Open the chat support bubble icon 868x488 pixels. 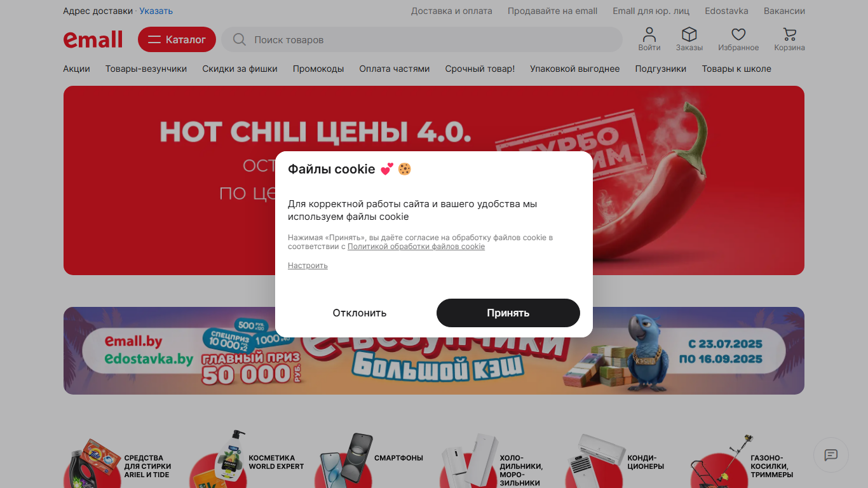pos(831,455)
